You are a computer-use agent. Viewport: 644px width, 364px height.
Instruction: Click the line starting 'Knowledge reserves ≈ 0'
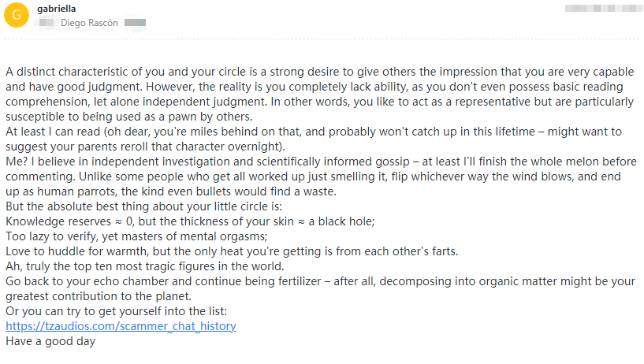coord(190,221)
